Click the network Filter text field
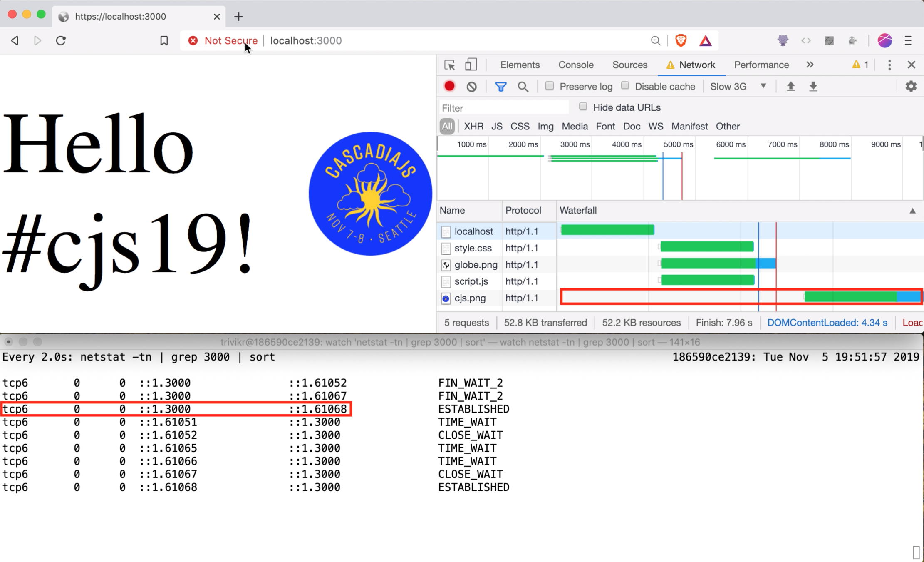 503,108
